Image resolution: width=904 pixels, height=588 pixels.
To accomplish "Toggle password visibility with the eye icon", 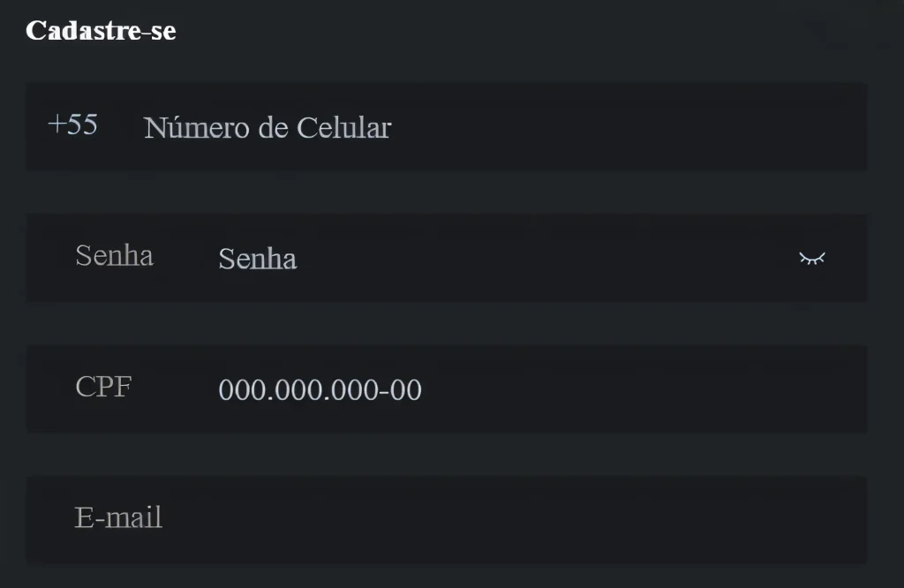I will pos(812,259).
